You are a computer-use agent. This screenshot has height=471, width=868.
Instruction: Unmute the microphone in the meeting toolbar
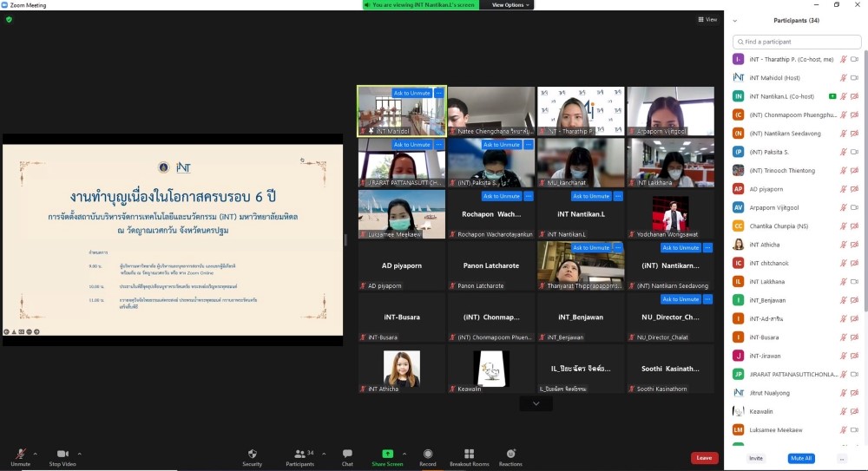click(x=20, y=455)
